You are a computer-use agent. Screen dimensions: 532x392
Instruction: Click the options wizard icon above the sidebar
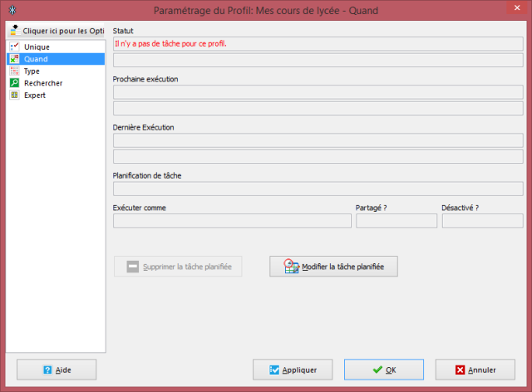(x=14, y=29)
